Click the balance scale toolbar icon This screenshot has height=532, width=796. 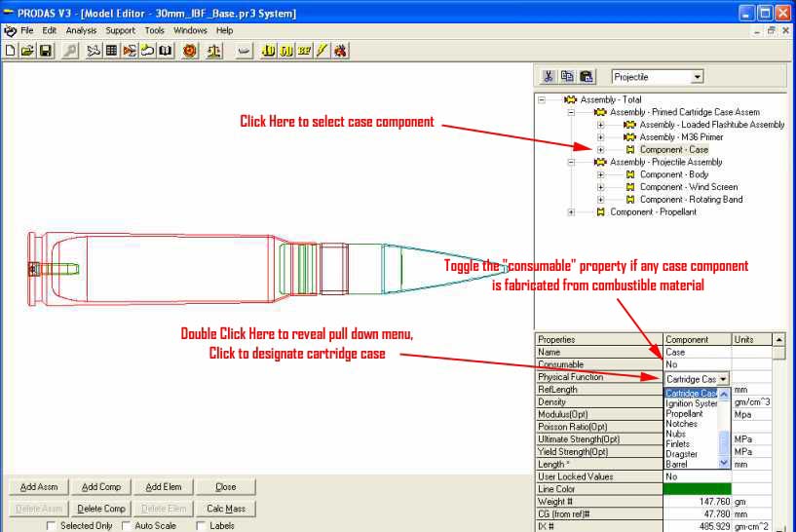[x=213, y=50]
